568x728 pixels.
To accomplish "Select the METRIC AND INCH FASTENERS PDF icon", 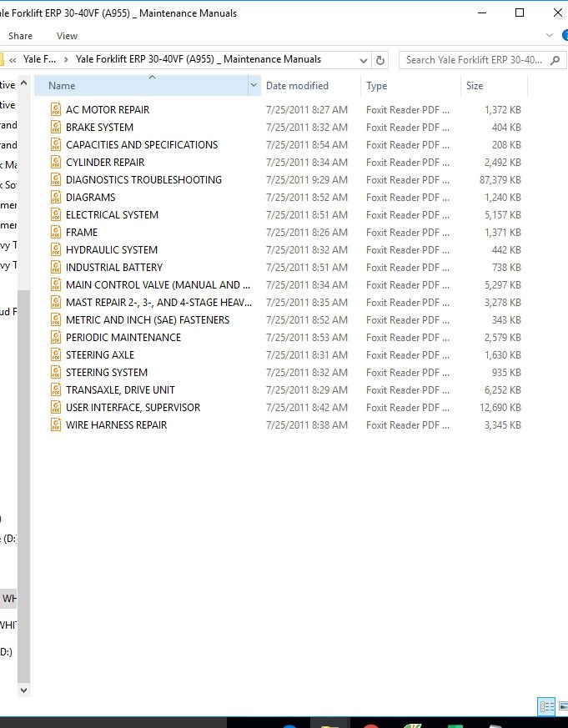I will click(x=56, y=320).
